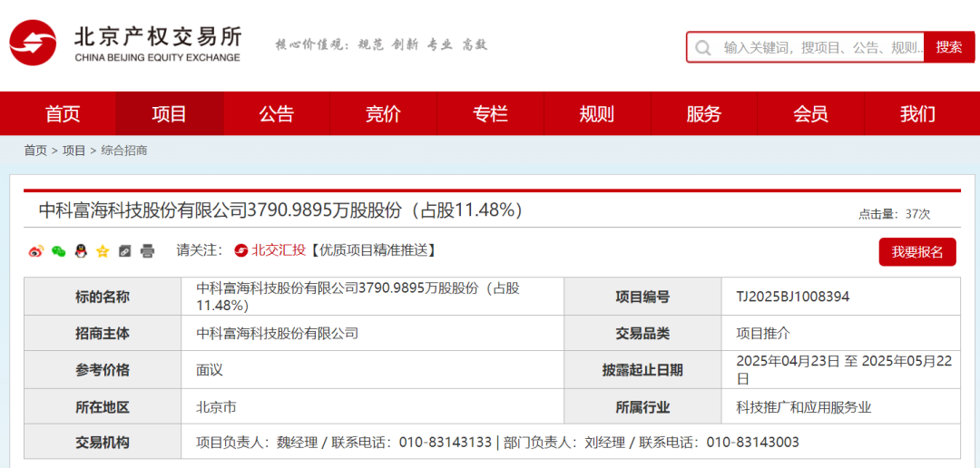980x468 pixels.
Task: Open the 规则 navigation menu
Action: click(x=597, y=113)
